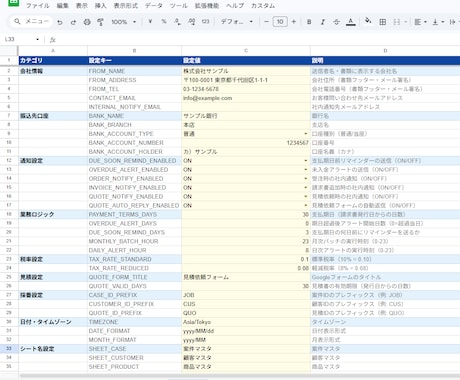Select row 33 header
Viewport: 460px width, 380px height.
[x=9, y=349]
